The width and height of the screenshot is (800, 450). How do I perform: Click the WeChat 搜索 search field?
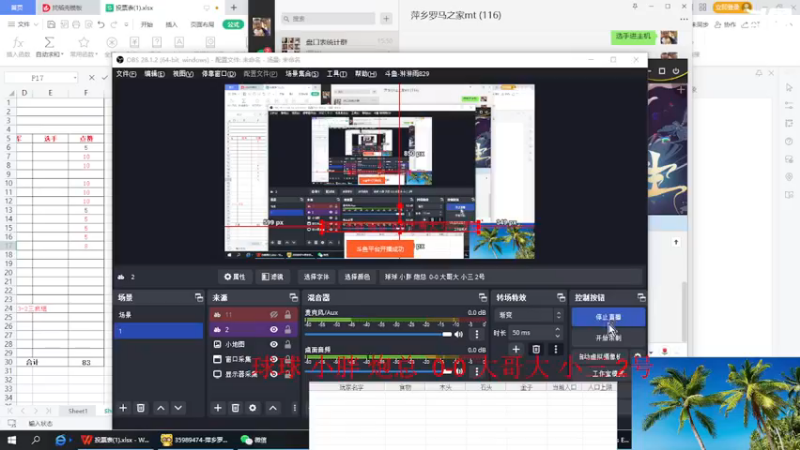(x=329, y=19)
